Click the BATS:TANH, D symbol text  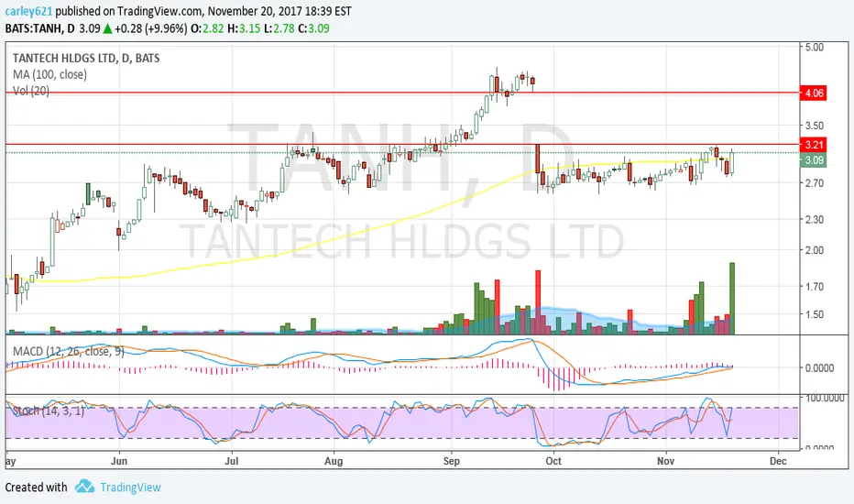coord(39,28)
